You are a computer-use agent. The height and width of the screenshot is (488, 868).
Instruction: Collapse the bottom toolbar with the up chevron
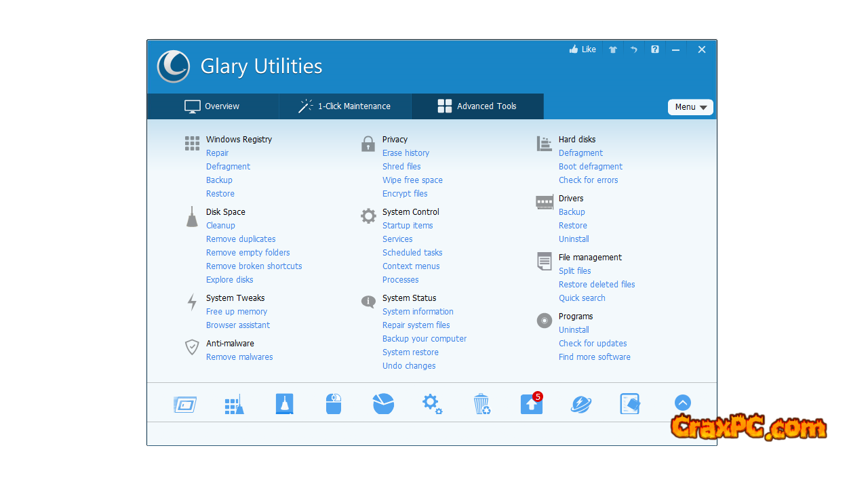[682, 403]
